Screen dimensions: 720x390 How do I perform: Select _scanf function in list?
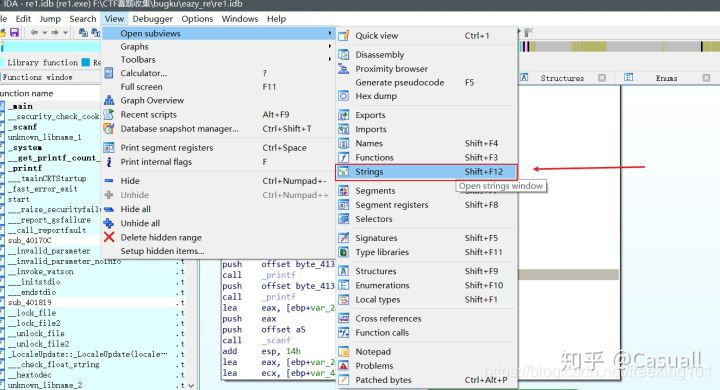[x=22, y=127]
